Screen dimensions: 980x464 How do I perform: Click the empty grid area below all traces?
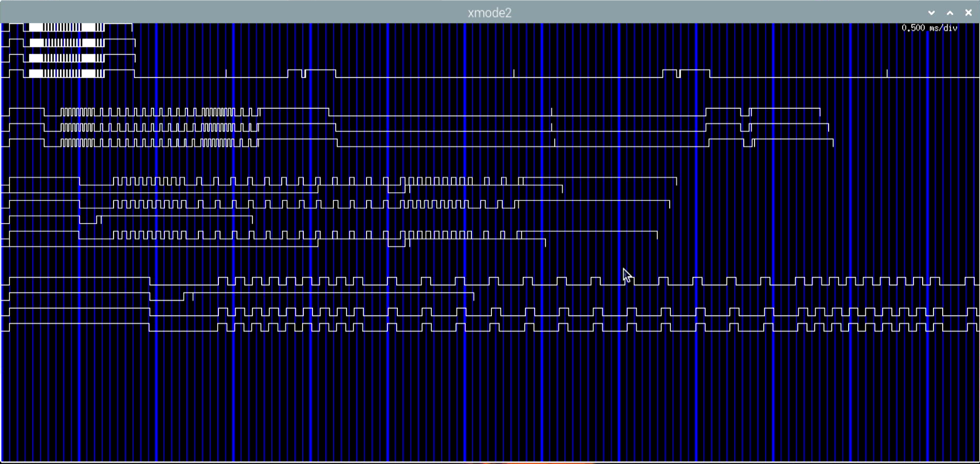[486, 400]
